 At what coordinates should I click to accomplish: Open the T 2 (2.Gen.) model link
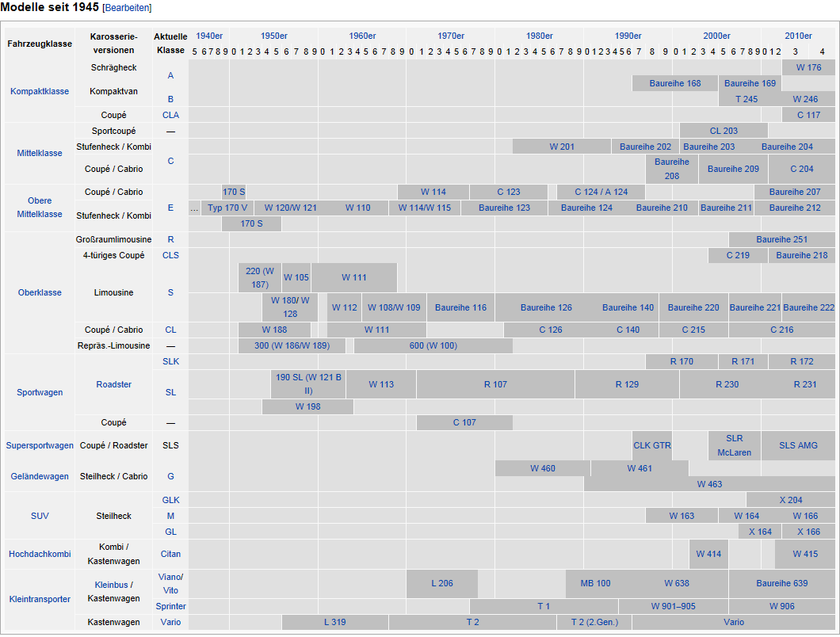pyautogui.click(x=594, y=622)
